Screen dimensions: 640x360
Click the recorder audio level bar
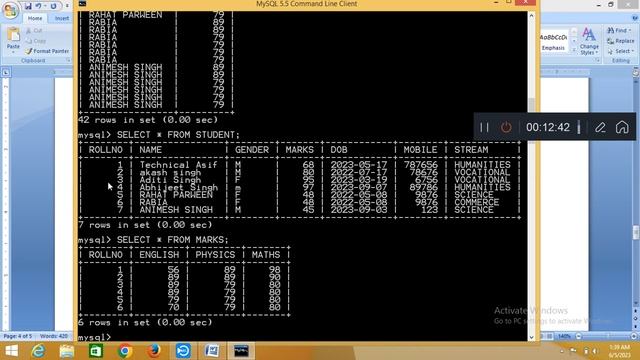(579, 127)
